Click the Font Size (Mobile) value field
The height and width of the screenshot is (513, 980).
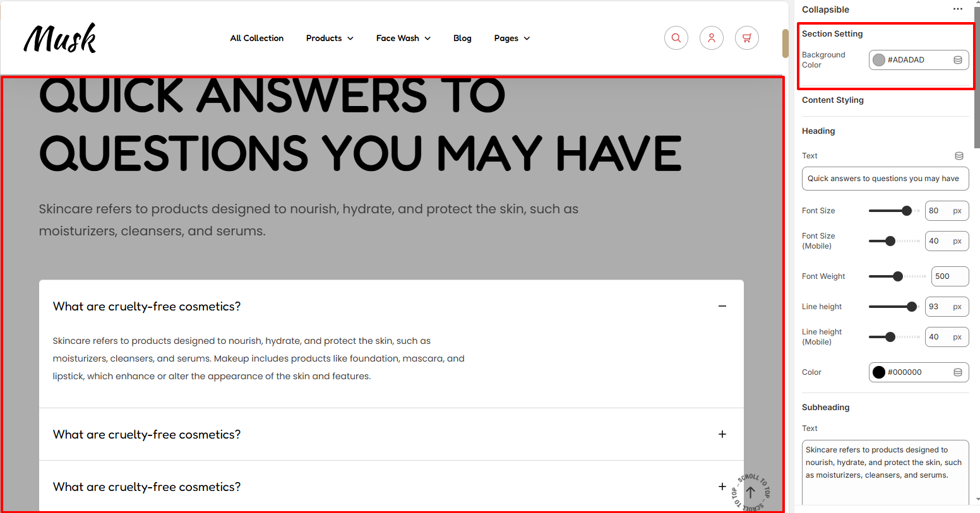[947, 241]
